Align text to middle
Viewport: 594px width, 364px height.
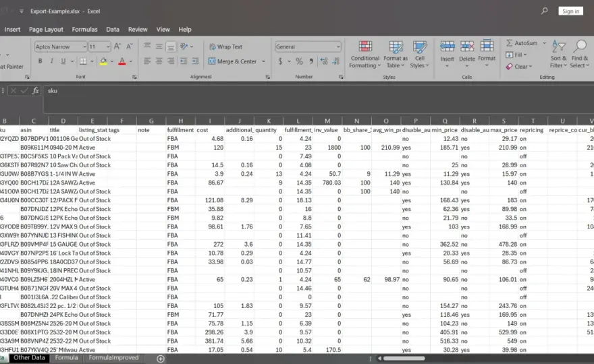(159, 47)
